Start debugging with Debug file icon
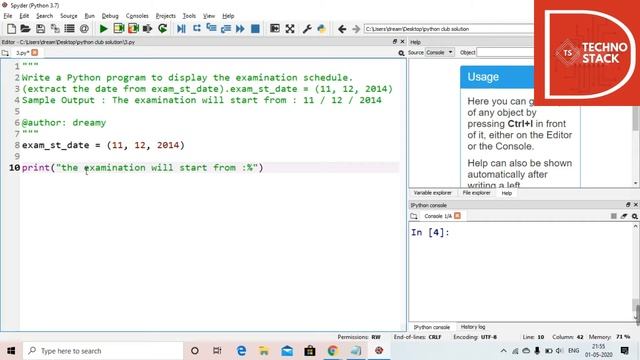 [182, 29]
